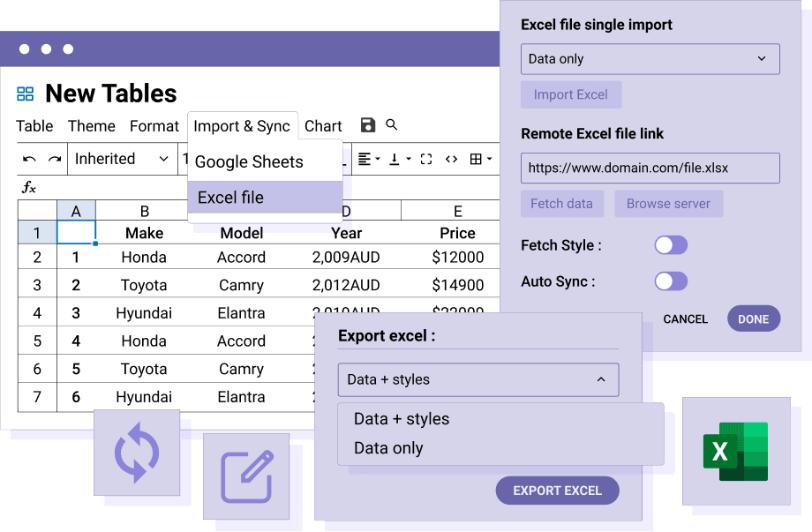Viewport: 812px width, 532px height.
Task: Toggle the Auto Sync switch
Action: (x=670, y=281)
